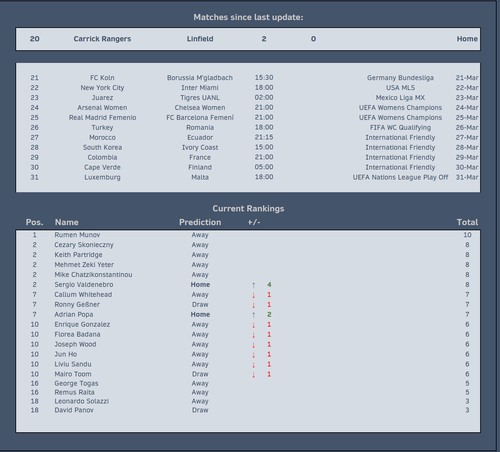500x452 pixels.
Task: Click Ecuador team name
Action: (x=200, y=138)
